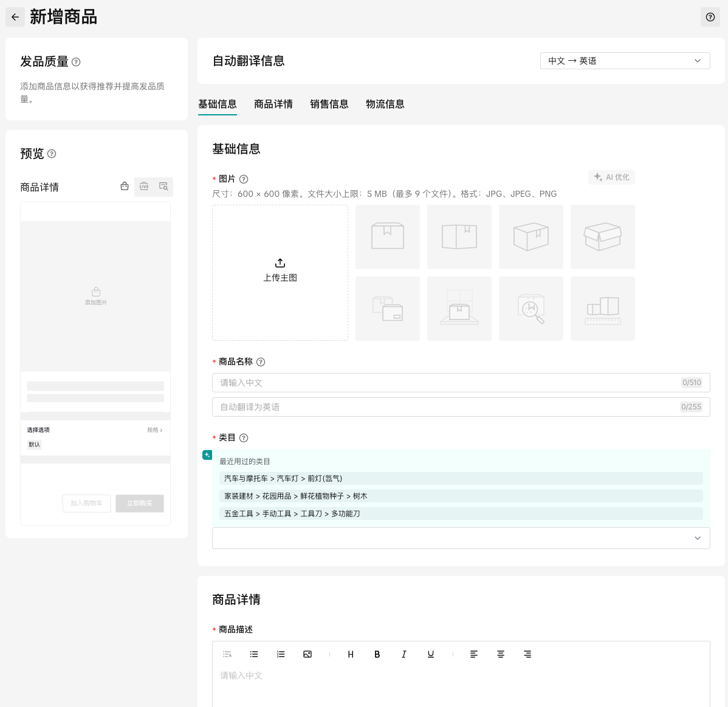Expand the 类目 category selector dropdown
Viewport: 728px width, 707px height.
pos(461,538)
